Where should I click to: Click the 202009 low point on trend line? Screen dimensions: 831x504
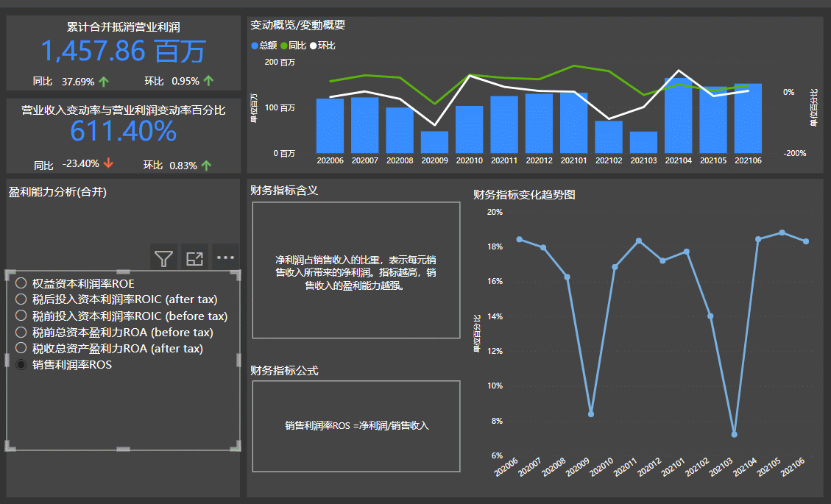(x=591, y=414)
